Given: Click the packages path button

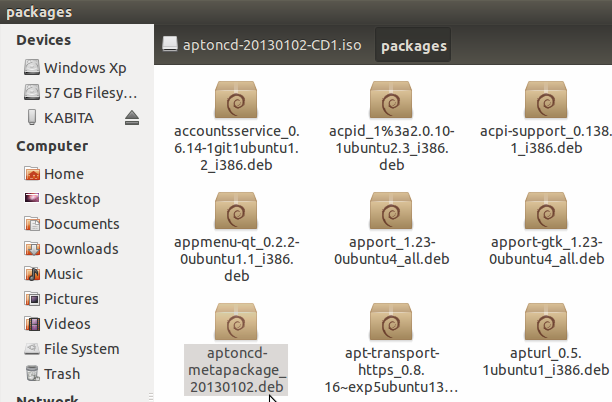Looking at the screenshot, I should click(x=413, y=45).
